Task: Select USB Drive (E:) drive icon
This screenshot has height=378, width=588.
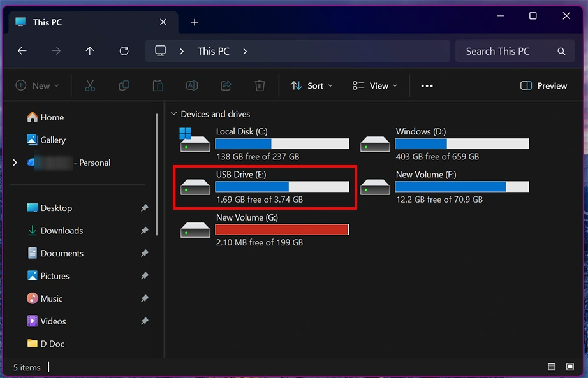Action: pyautogui.click(x=195, y=187)
